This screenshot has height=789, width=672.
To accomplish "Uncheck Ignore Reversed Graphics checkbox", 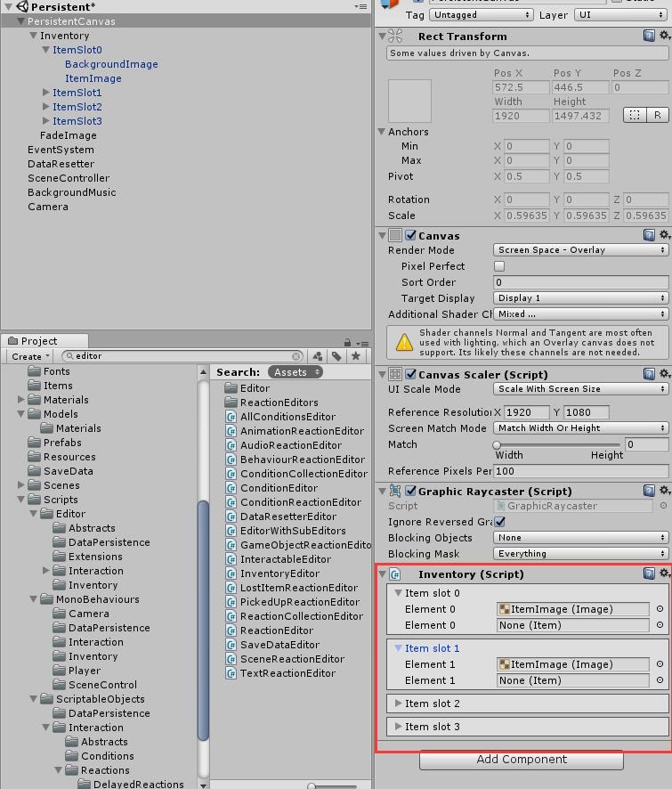I will [x=499, y=522].
